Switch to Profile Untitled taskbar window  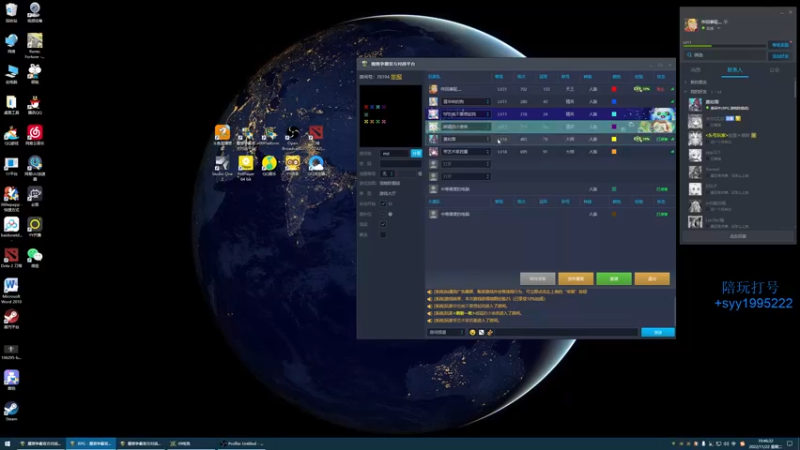[x=242, y=443]
